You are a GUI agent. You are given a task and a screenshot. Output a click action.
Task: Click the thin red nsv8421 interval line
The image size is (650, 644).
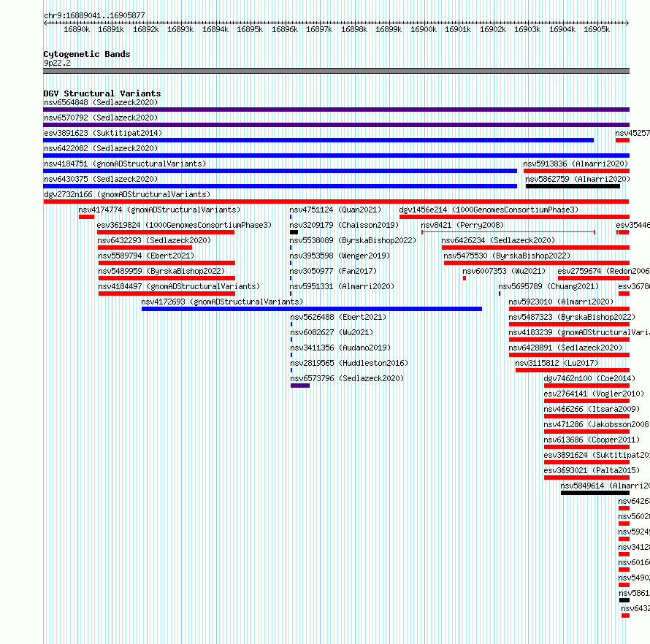(508, 232)
